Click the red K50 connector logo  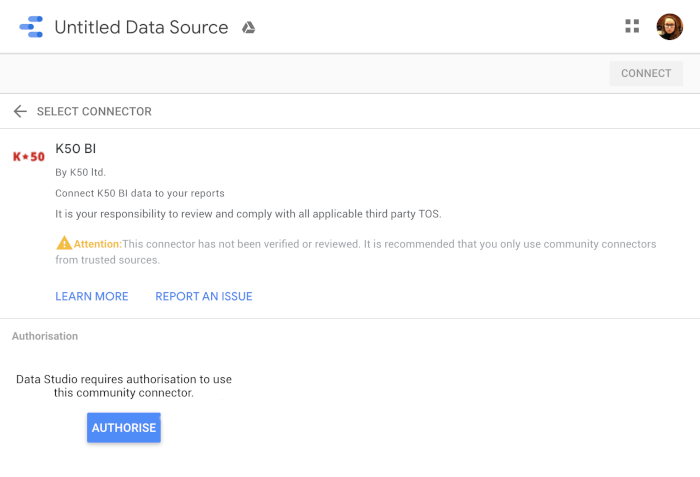point(29,157)
